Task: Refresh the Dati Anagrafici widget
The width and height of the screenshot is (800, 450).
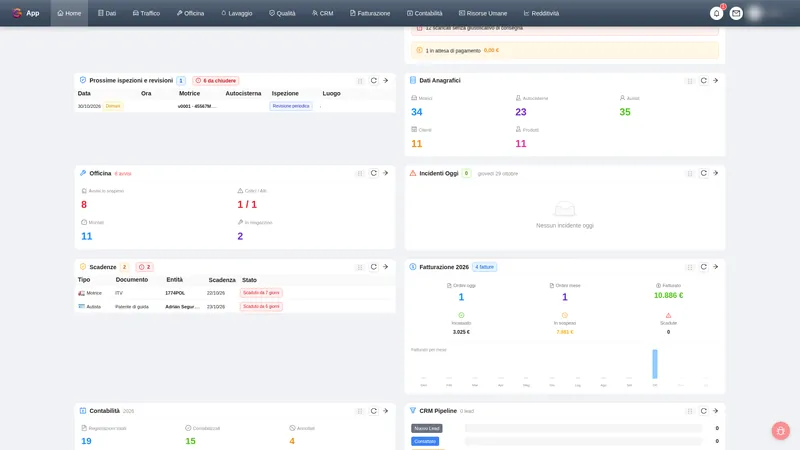Action: pyautogui.click(x=704, y=81)
